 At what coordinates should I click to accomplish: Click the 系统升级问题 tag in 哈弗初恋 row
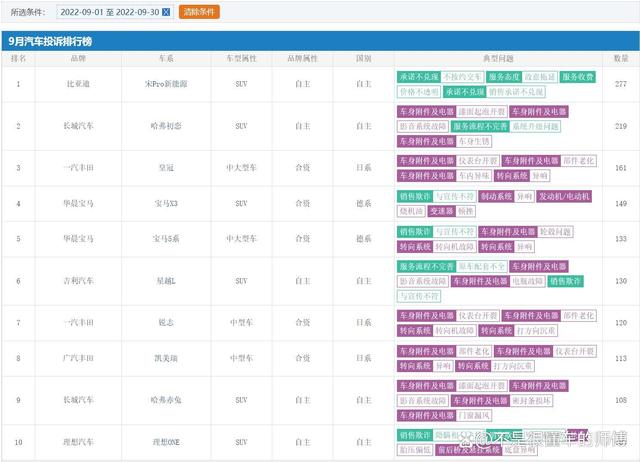point(535,127)
